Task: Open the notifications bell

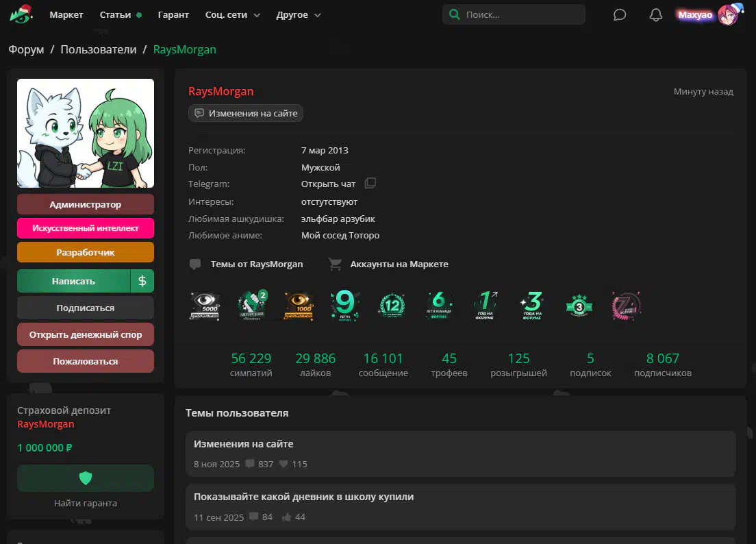Action: point(656,14)
